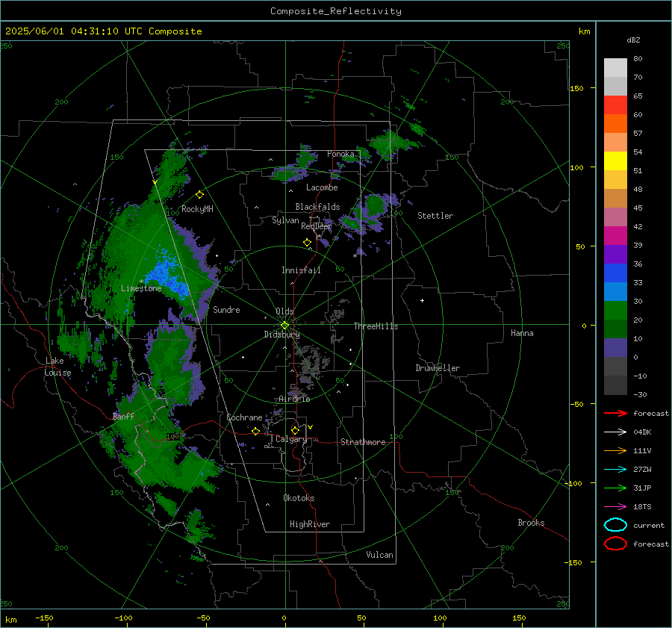Click the Brooks label

coord(531,523)
